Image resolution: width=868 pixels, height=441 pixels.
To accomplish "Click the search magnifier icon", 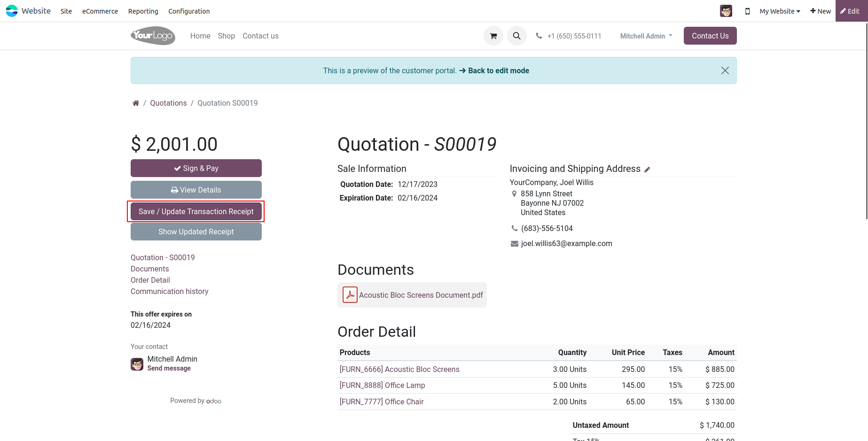I will point(516,36).
